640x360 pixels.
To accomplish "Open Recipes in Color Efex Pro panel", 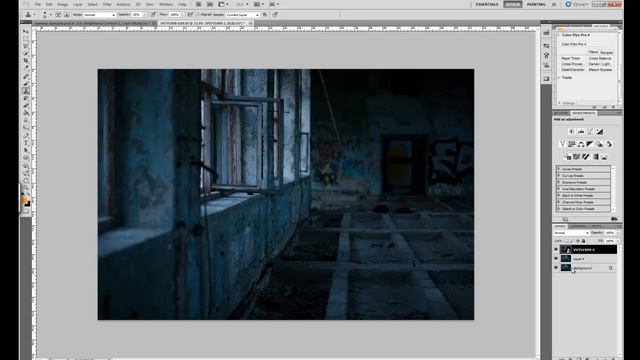I will (607, 52).
